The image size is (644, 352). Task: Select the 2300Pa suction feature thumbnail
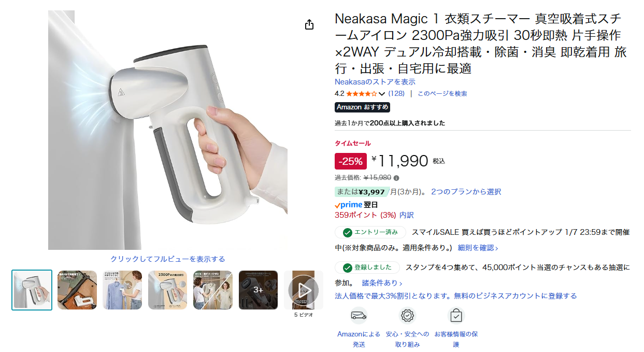[x=167, y=290]
